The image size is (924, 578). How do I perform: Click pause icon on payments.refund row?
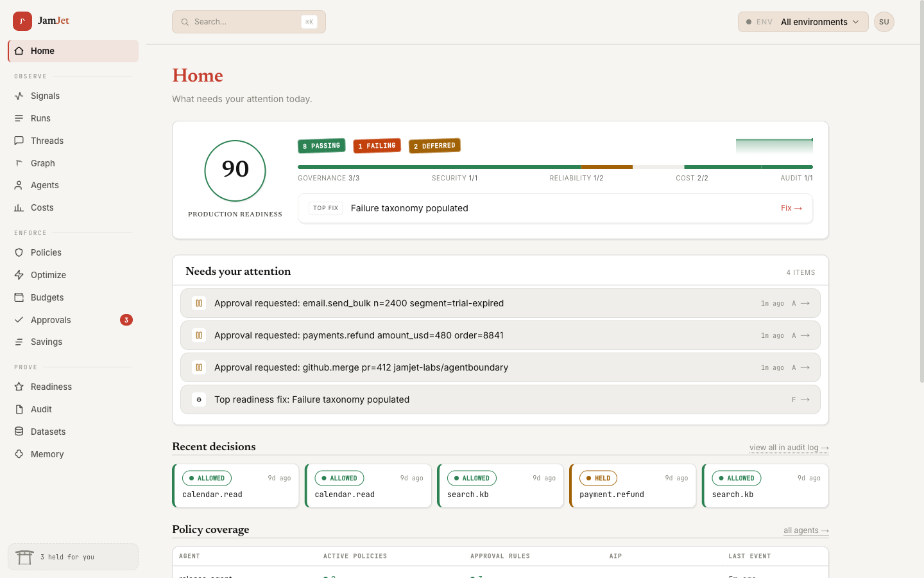click(199, 335)
